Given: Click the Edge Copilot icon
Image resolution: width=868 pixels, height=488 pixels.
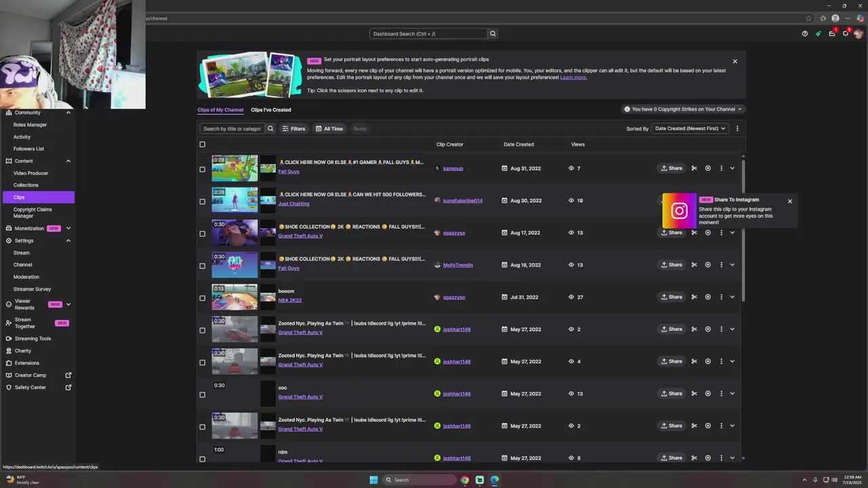Looking at the screenshot, I should pyautogui.click(x=861, y=18).
